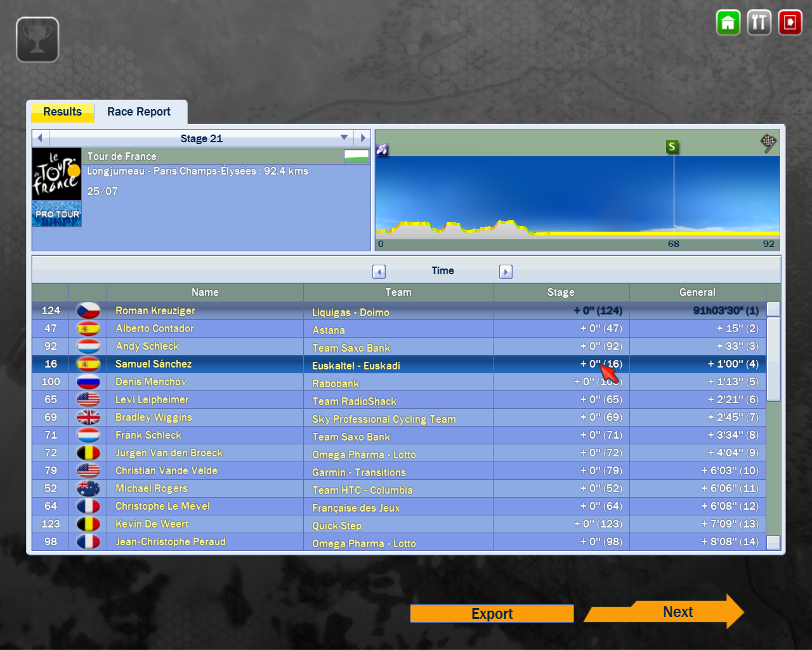Click the checkered finish flag on profile
Viewport: 812px width, 650px height.
click(768, 143)
